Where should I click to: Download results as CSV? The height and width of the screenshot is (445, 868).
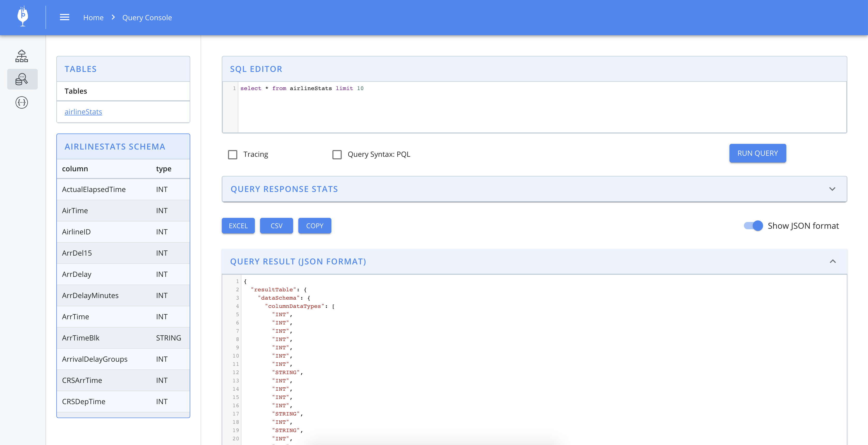pyautogui.click(x=276, y=226)
